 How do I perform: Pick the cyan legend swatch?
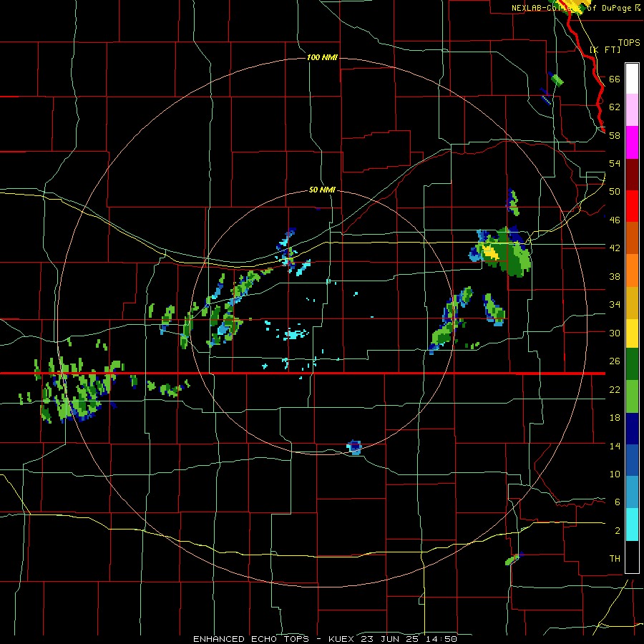632,524
